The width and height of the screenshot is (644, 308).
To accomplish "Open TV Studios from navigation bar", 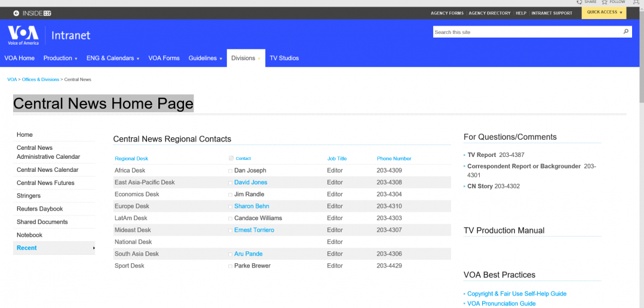I will (284, 58).
